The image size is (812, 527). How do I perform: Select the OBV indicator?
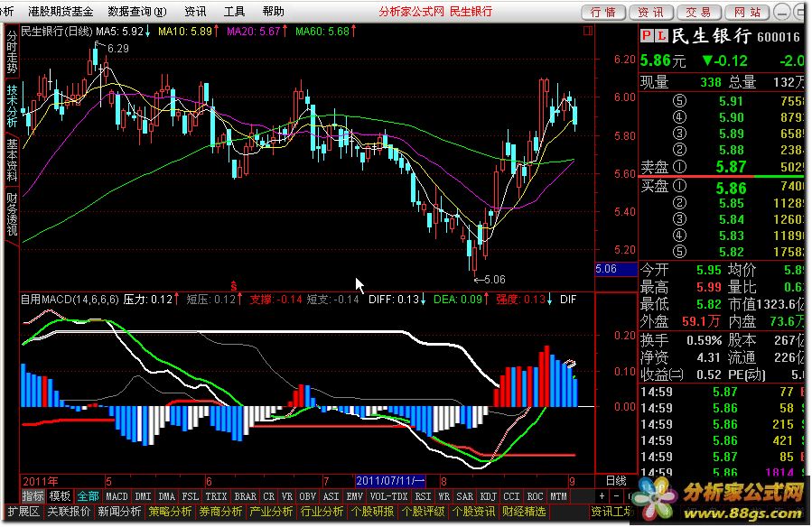pyautogui.click(x=308, y=496)
